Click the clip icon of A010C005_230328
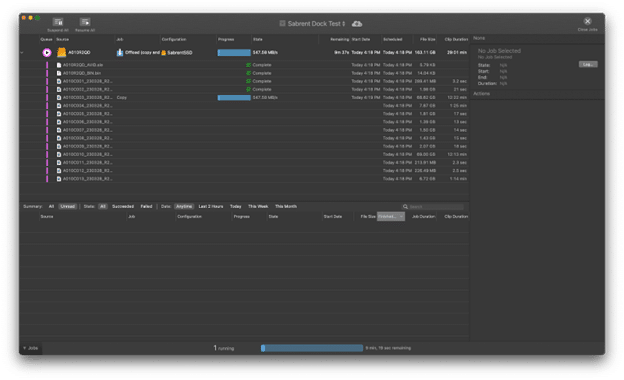624x380 pixels. (x=59, y=114)
